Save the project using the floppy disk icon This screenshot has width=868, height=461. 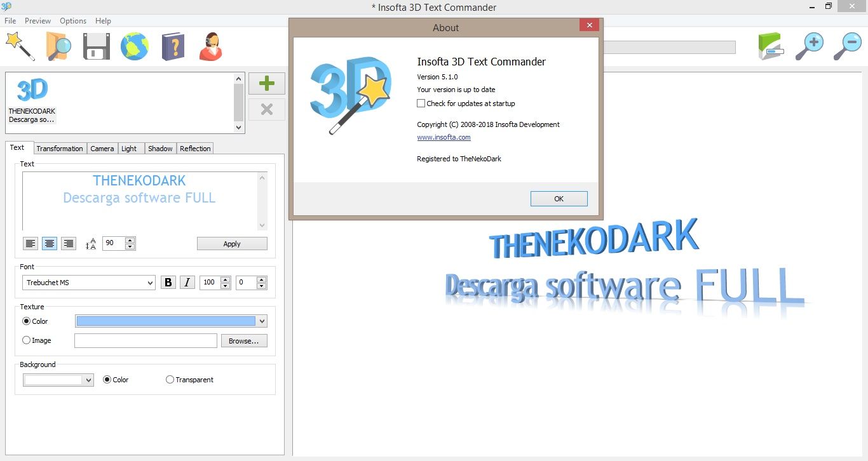(x=97, y=46)
